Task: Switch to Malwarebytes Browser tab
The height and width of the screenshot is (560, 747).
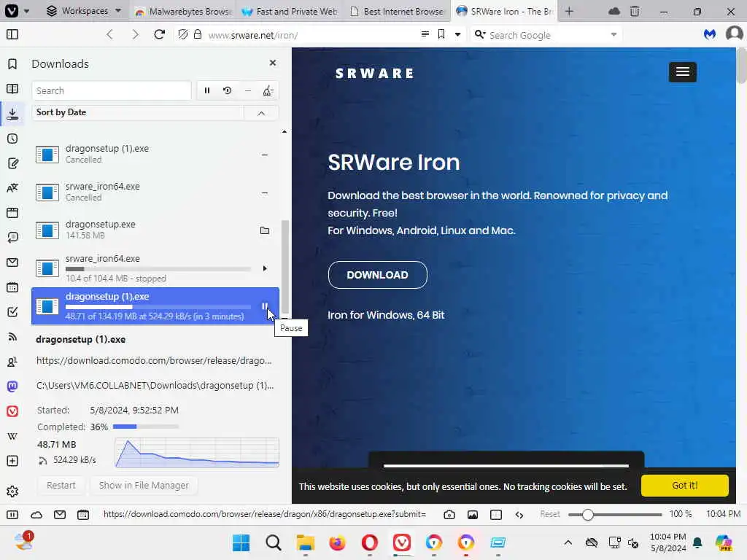Action: click(184, 11)
